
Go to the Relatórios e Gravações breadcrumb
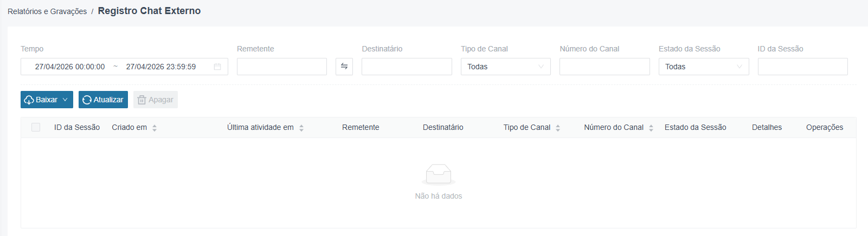(47, 11)
